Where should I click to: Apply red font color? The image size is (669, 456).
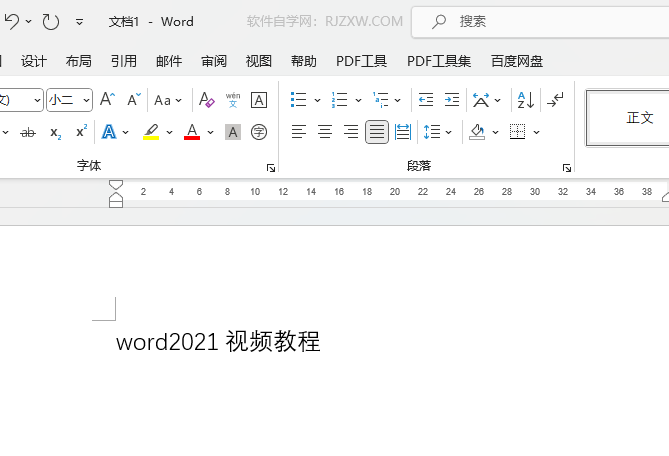point(192,132)
